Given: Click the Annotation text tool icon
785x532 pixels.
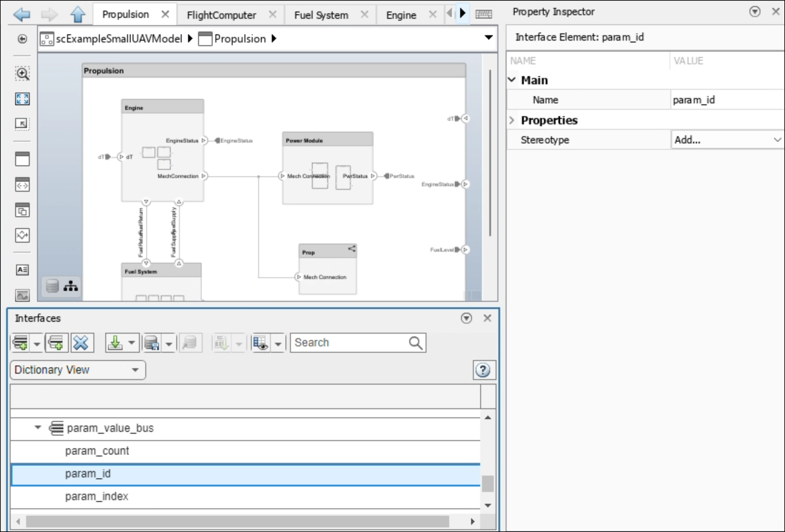Looking at the screenshot, I should (x=22, y=270).
